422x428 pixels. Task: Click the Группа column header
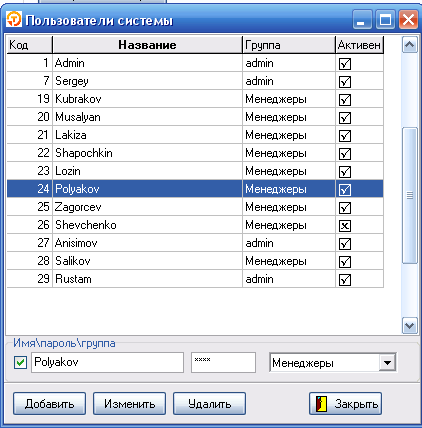tap(289, 45)
